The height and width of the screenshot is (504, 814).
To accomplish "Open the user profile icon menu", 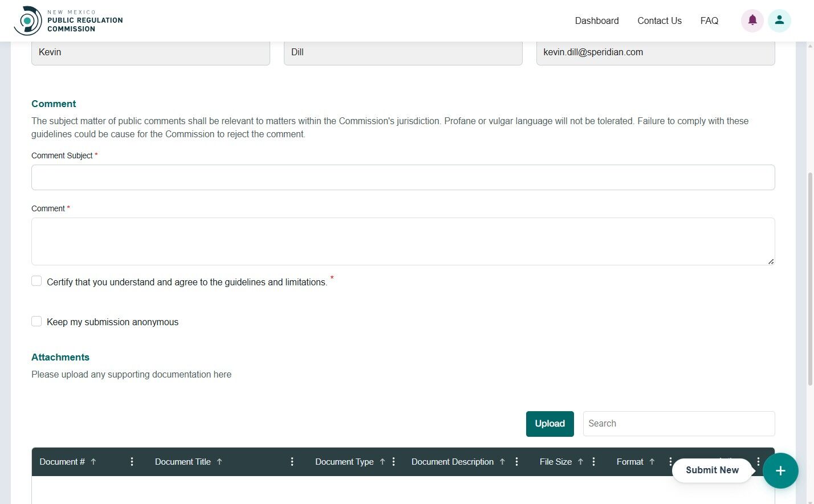I will pos(779,21).
